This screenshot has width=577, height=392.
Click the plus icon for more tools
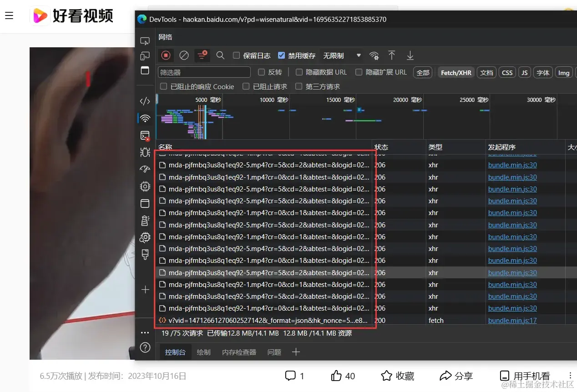click(x=145, y=290)
